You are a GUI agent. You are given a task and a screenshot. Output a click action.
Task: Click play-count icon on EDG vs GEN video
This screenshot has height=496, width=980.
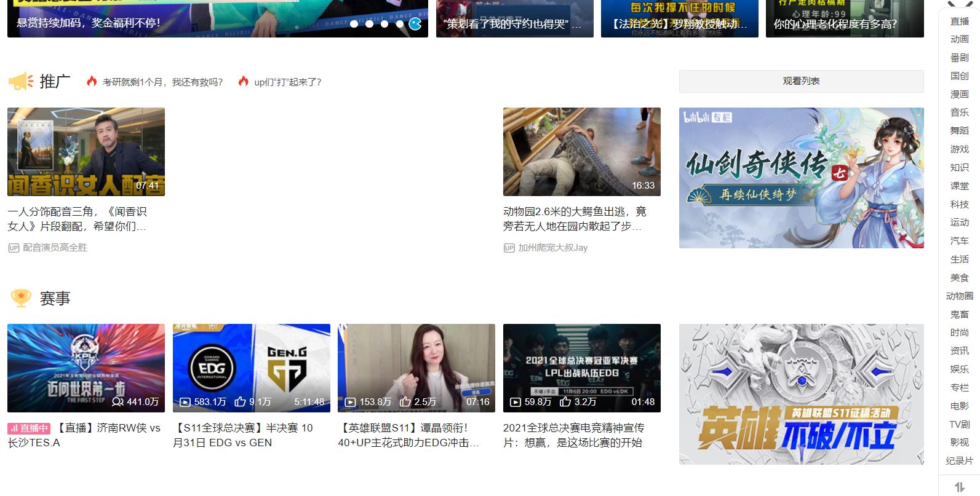coord(185,402)
